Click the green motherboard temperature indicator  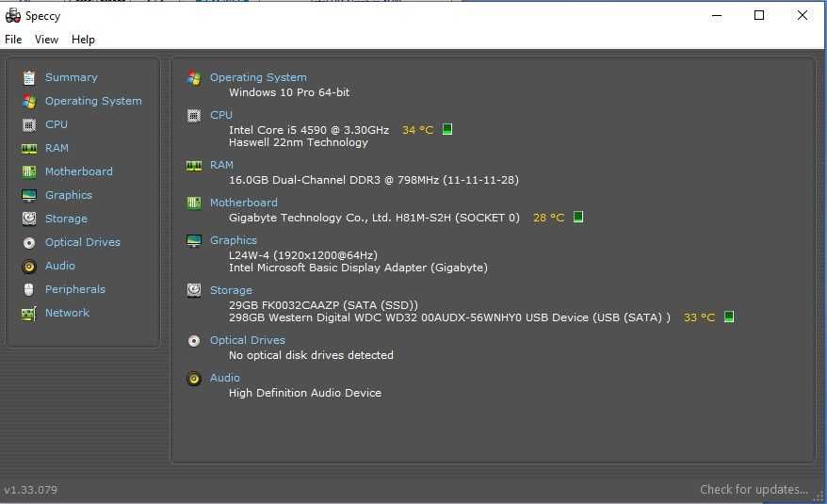578,217
